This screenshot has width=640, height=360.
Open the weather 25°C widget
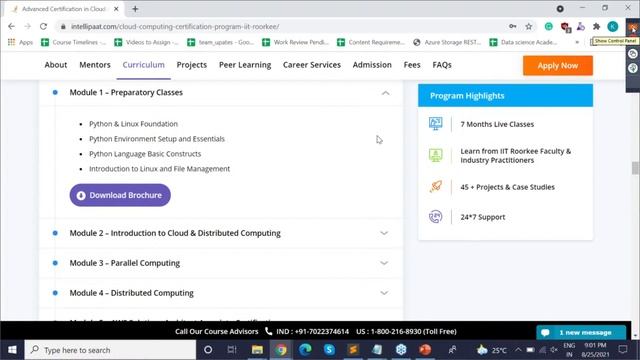(492, 350)
